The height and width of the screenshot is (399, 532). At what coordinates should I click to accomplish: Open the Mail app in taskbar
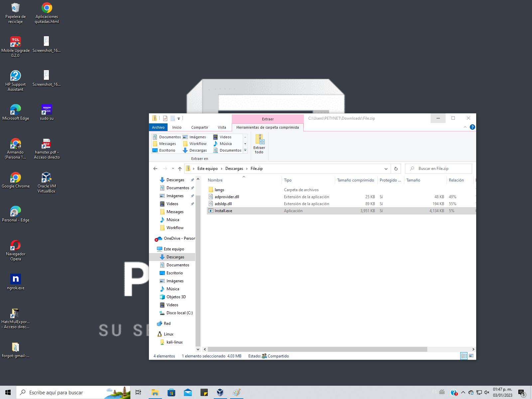[188, 392]
